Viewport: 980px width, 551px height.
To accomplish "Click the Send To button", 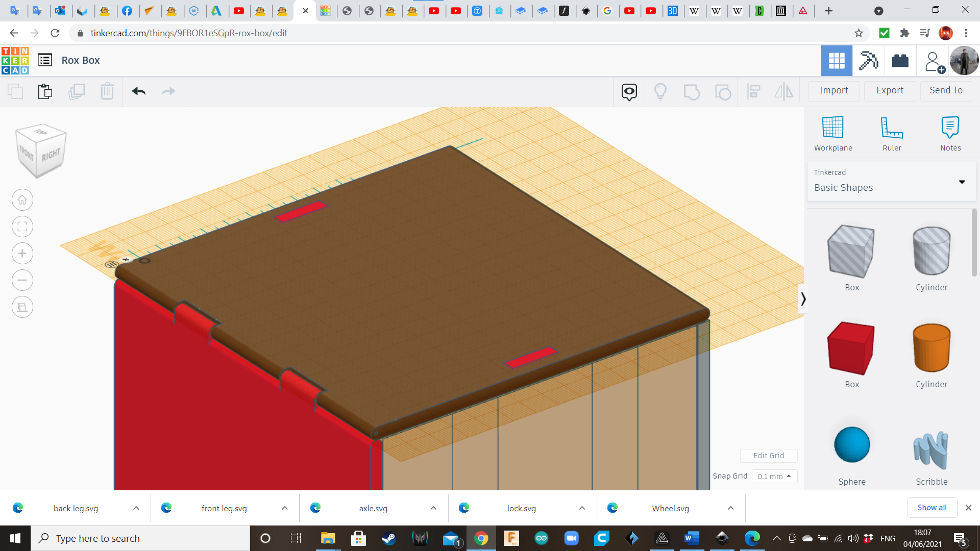I will click(946, 90).
